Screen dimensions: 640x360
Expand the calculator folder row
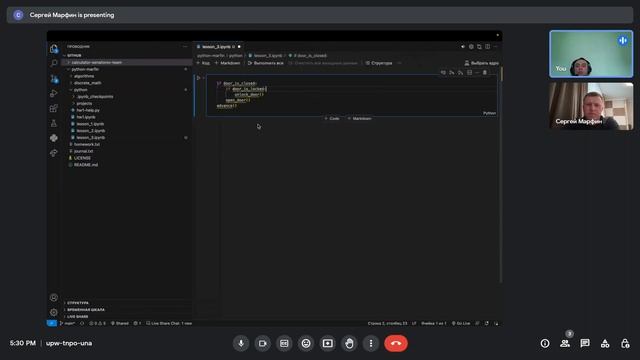[127, 62]
